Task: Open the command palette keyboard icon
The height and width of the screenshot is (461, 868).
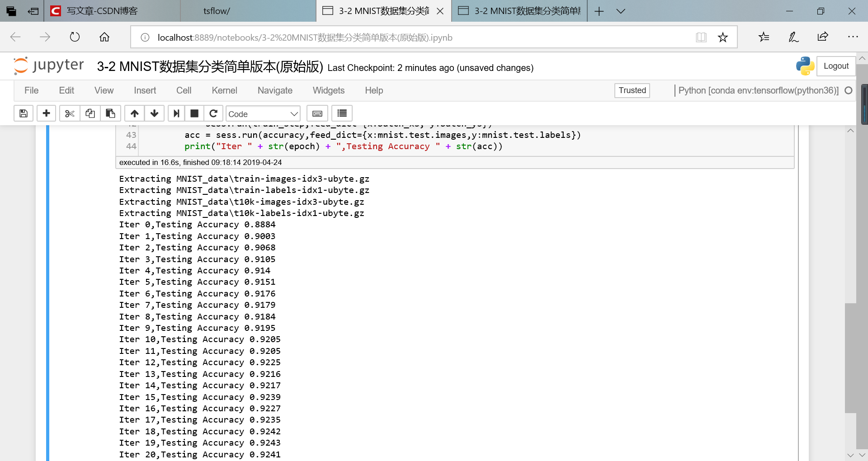Action: pyautogui.click(x=317, y=113)
